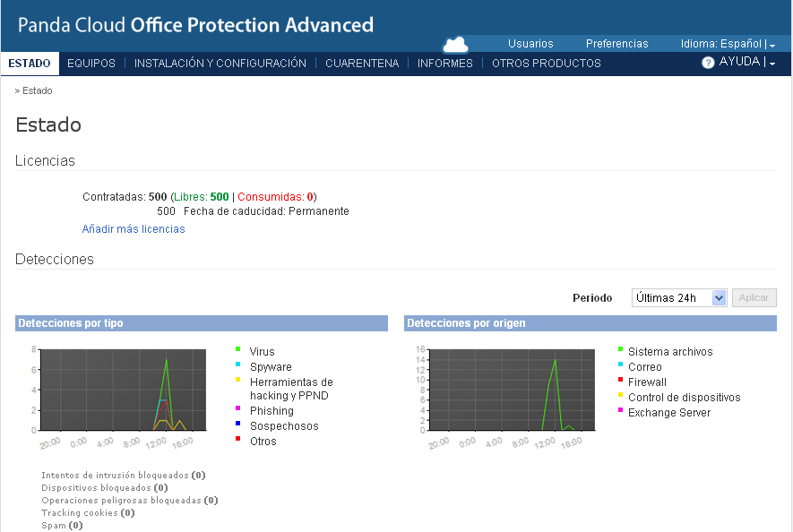Click 'Dispositivos bloqueados (0)' text
793x532 pixels.
point(105,488)
